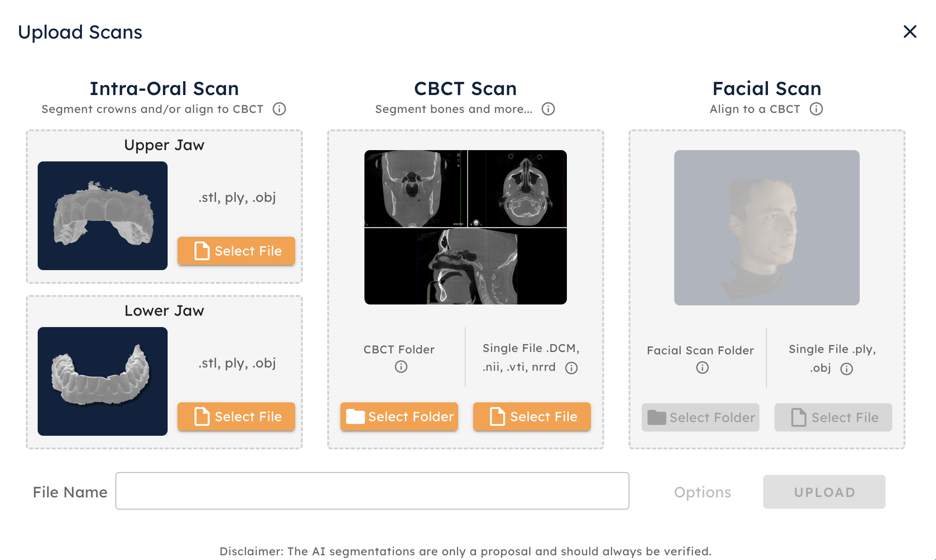Click the Upper Jaw preview thumbnail
Image resolution: width=936 pixels, height=560 pixels.
[103, 216]
